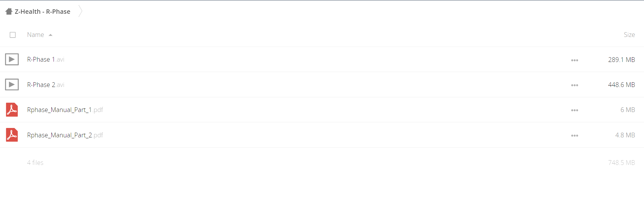Open the R-Phase 1.avi file name

click(x=46, y=59)
